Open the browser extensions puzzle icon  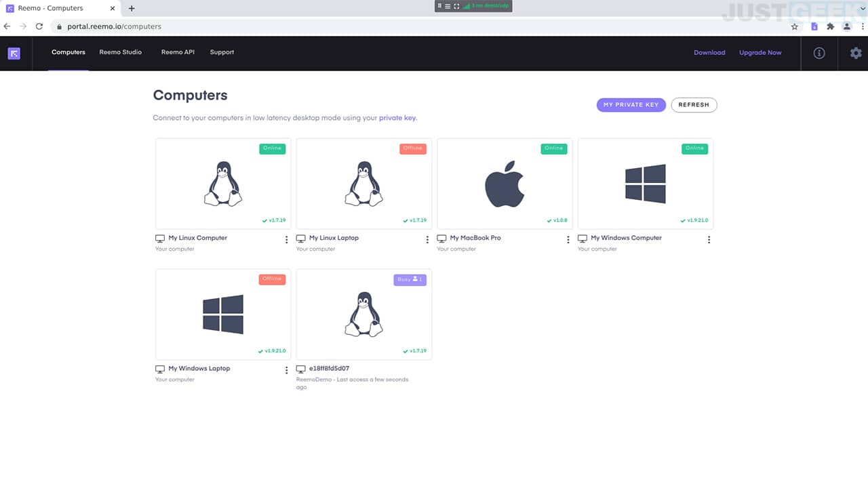[x=830, y=26]
